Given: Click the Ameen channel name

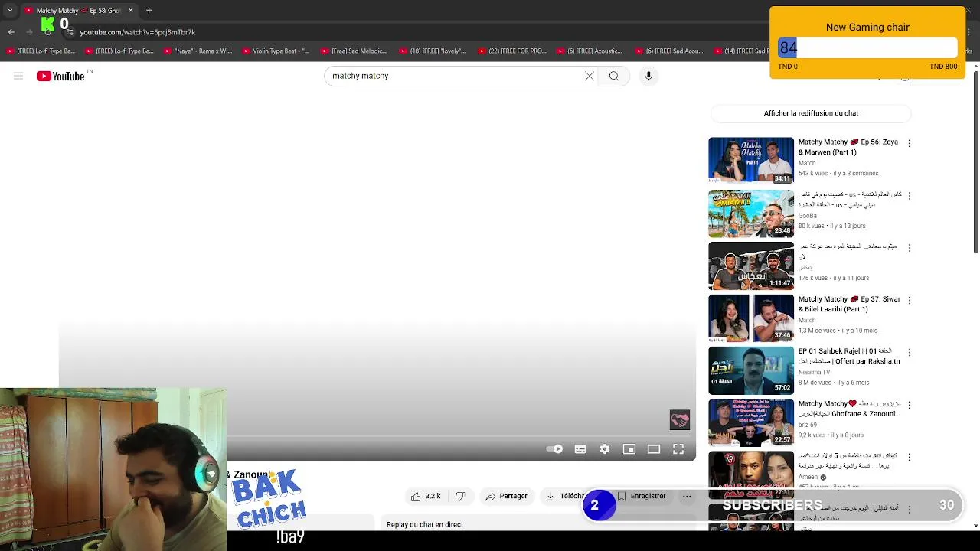Looking at the screenshot, I should (x=808, y=477).
